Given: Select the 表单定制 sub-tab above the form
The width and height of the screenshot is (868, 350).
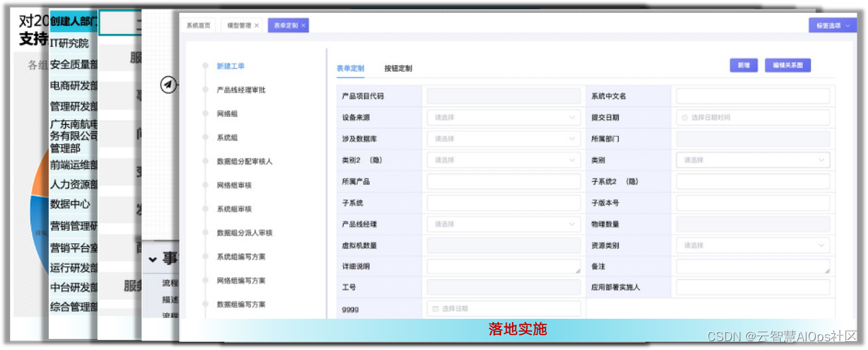Looking at the screenshot, I should pyautogui.click(x=351, y=69).
